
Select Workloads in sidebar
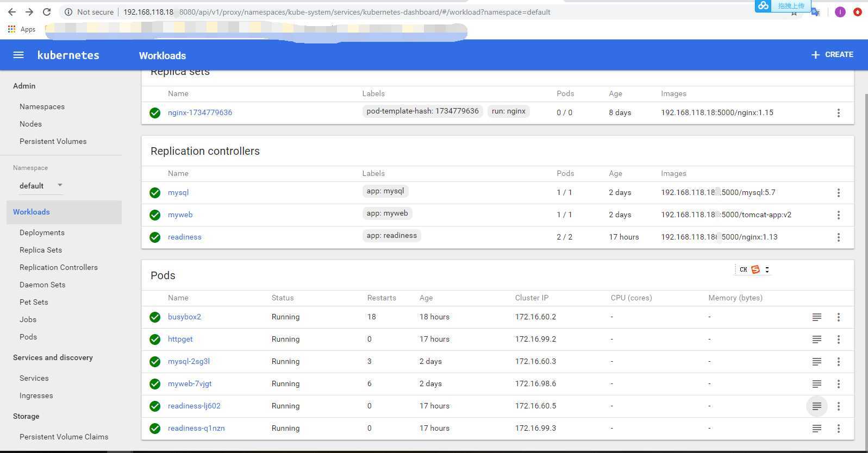(x=64, y=212)
